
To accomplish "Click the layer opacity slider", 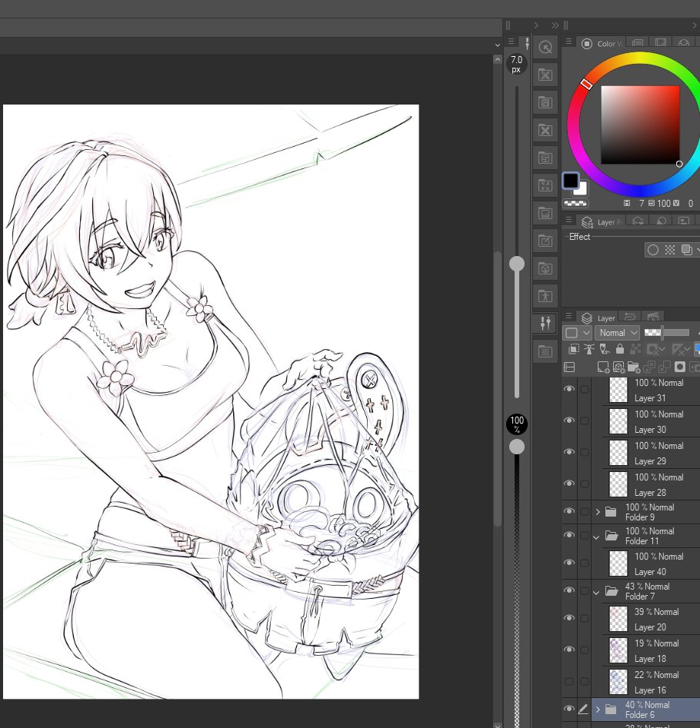I will click(667, 332).
